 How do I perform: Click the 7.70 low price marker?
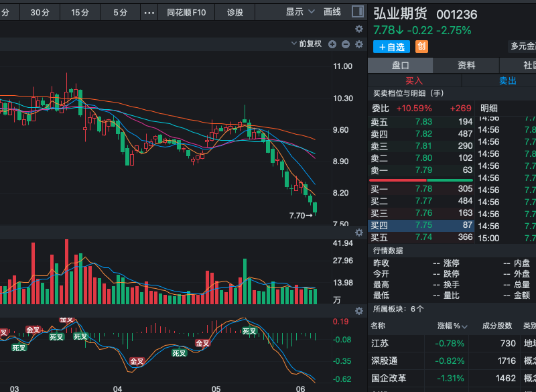(x=301, y=216)
